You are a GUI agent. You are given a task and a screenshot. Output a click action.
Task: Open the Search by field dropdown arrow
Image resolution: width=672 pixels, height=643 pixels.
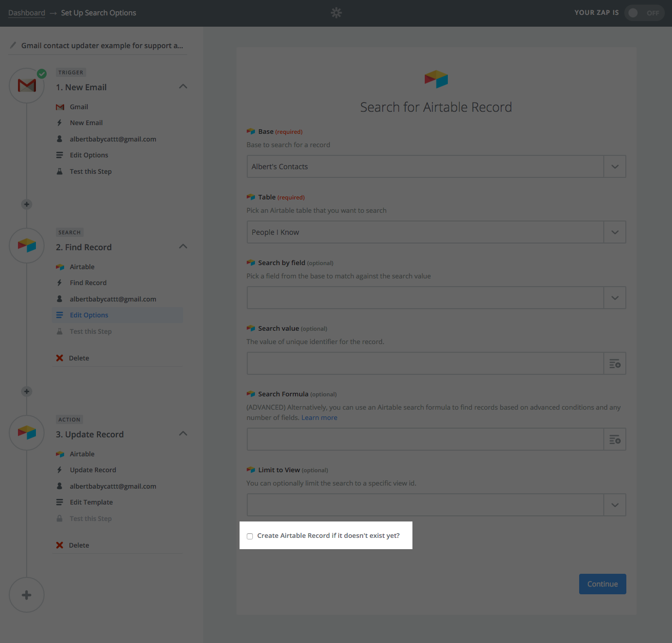pyautogui.click(x=615, y=298)
